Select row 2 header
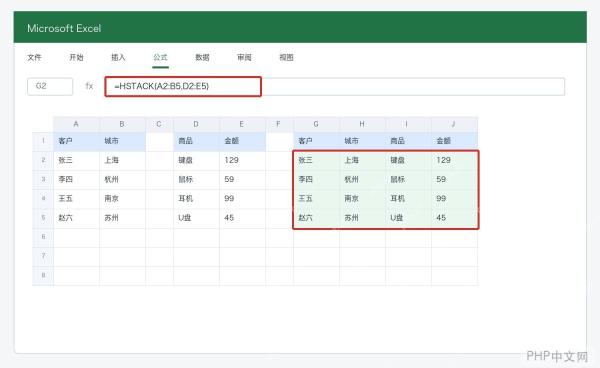This screenshot has width=600, height=368. coord(43,160)
